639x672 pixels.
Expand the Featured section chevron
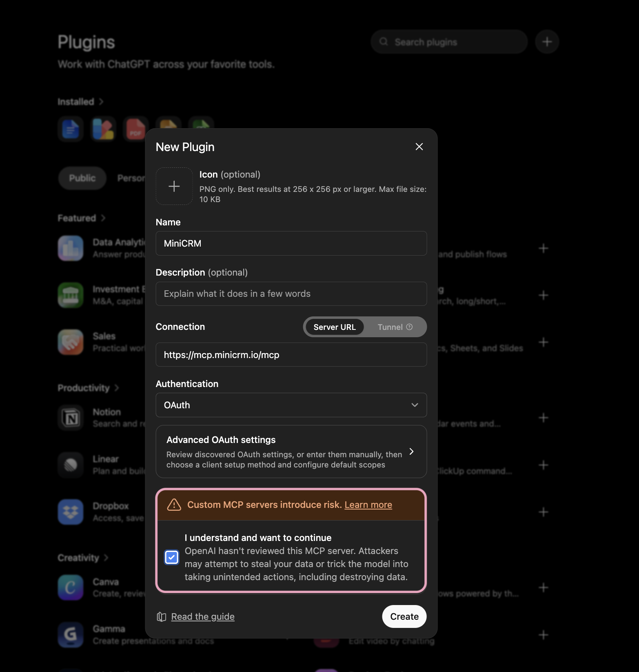coord(103,218)
